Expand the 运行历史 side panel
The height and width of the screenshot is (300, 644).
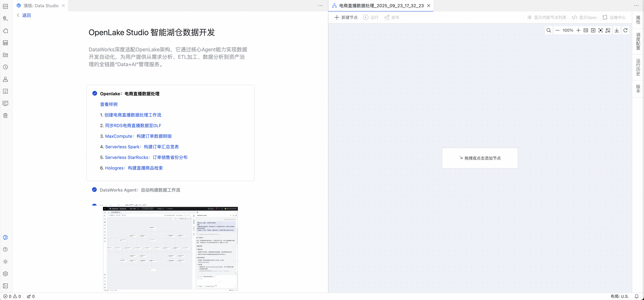click(x=638, y=67)
